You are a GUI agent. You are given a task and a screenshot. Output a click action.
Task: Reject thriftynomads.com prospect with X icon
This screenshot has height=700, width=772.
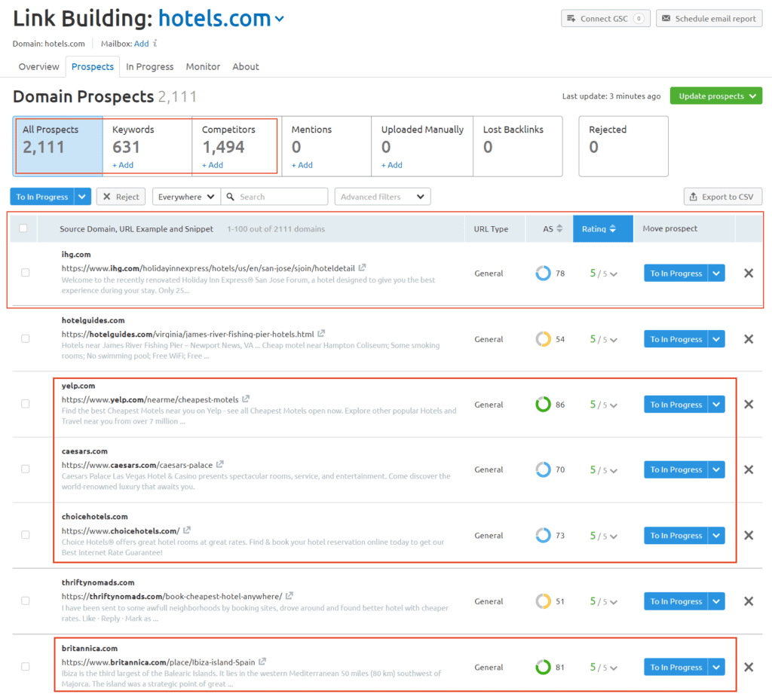(x=749, y=601)
